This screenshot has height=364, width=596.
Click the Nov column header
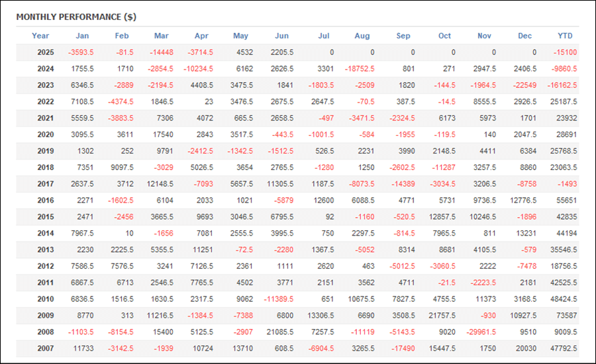tap(484, 36)
